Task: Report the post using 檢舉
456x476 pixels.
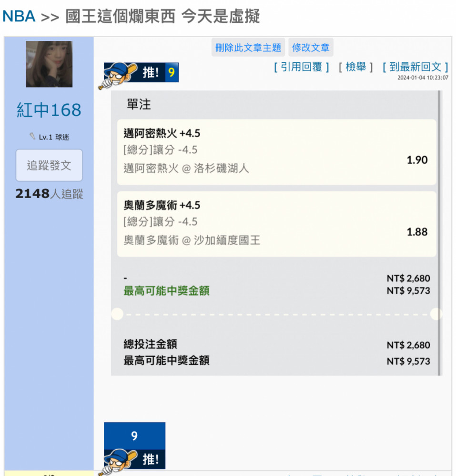Action: click(356, 67)
